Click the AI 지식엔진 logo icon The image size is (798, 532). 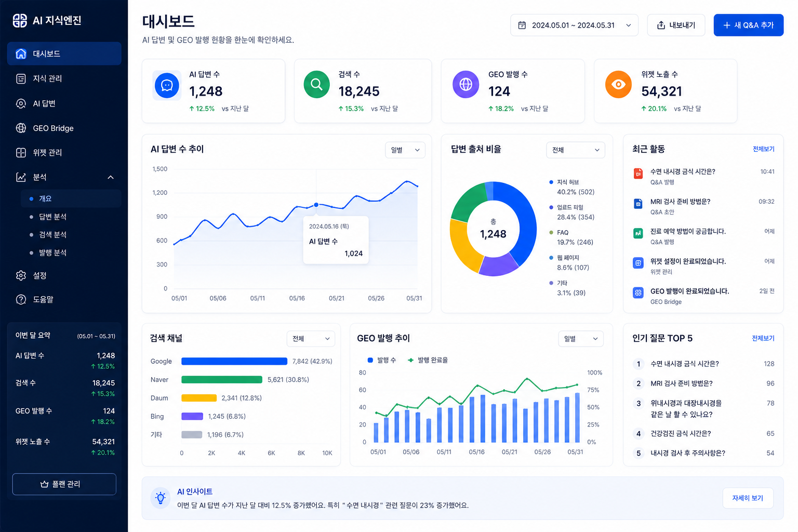20,20
